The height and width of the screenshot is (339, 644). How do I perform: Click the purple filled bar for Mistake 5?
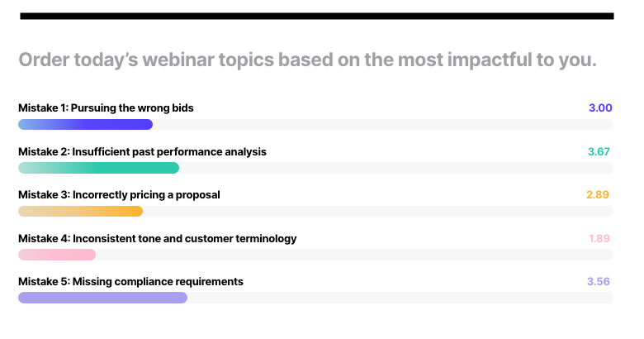102,298
